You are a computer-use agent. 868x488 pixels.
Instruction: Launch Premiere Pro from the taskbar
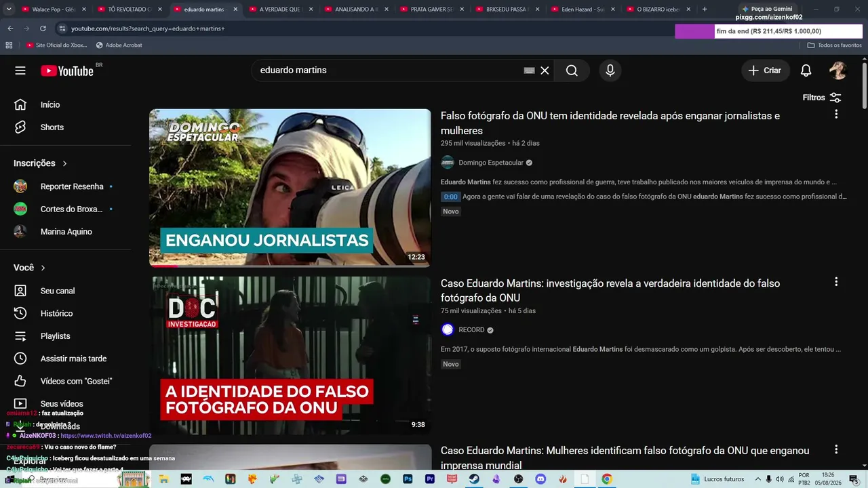(x=430, y=479)
